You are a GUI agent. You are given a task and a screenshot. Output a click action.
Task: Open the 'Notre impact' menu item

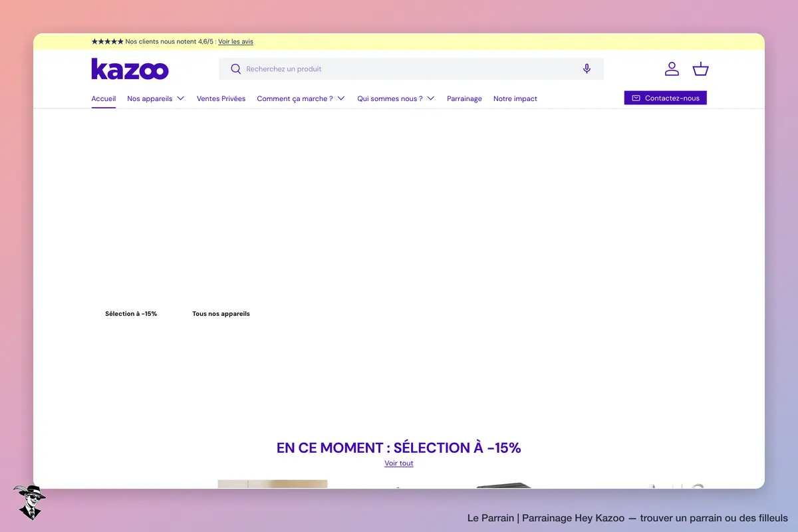[515, 98]
